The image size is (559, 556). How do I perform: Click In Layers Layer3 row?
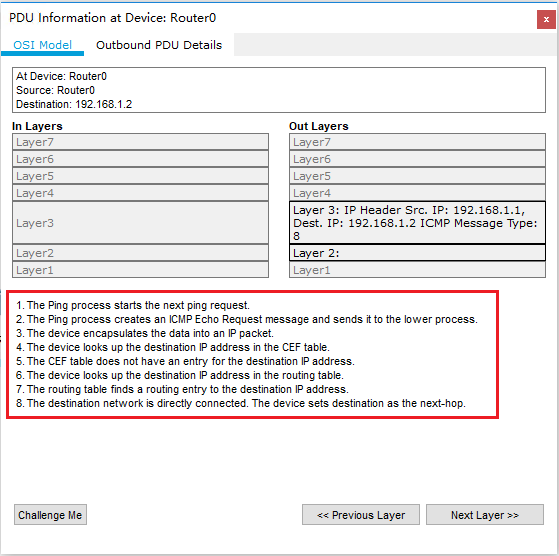click(140, 223)
